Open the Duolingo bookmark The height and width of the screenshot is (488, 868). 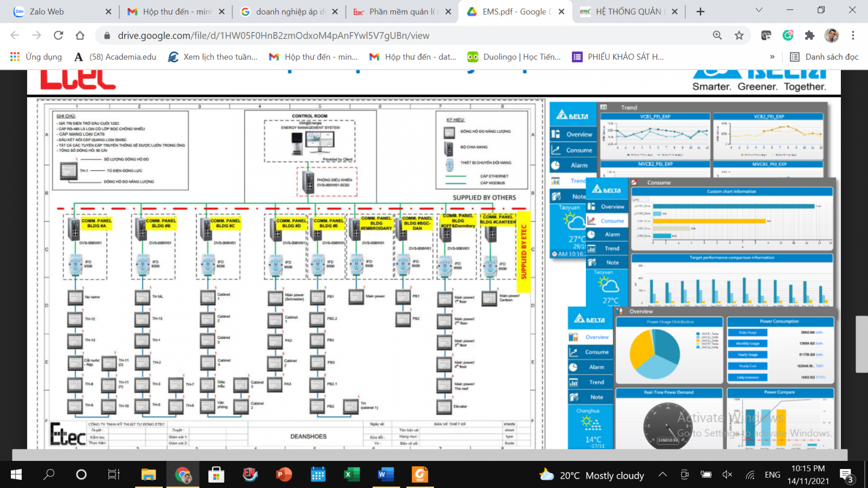[514, 57]
